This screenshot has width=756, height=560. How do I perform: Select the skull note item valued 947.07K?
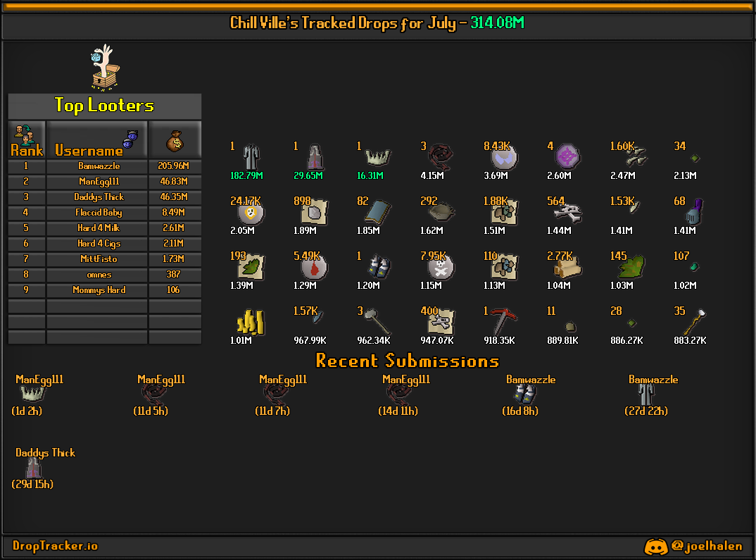(441, 322)
